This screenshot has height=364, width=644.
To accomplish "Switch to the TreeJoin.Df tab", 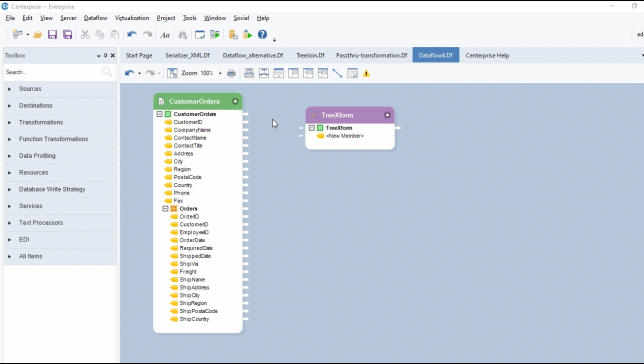I will [x=310, y=55].
